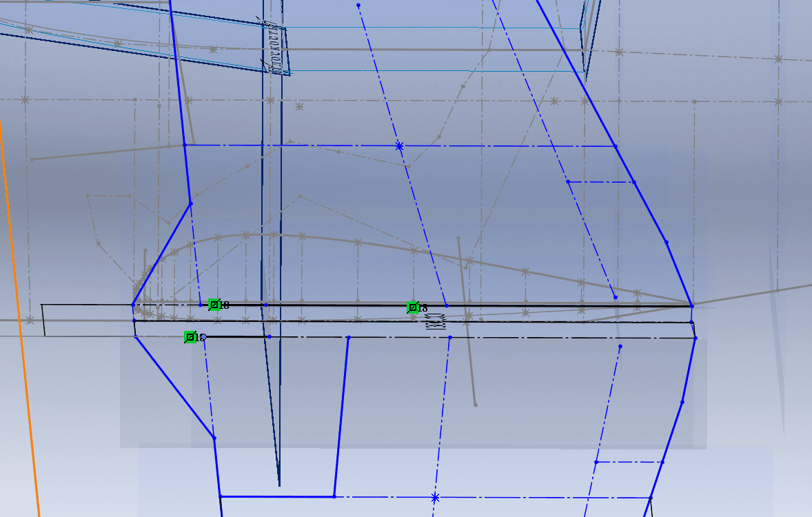Select the leftmost blue vertex on black line
Image resolution: width=812 pixels, height=517 pixels.
133,305
